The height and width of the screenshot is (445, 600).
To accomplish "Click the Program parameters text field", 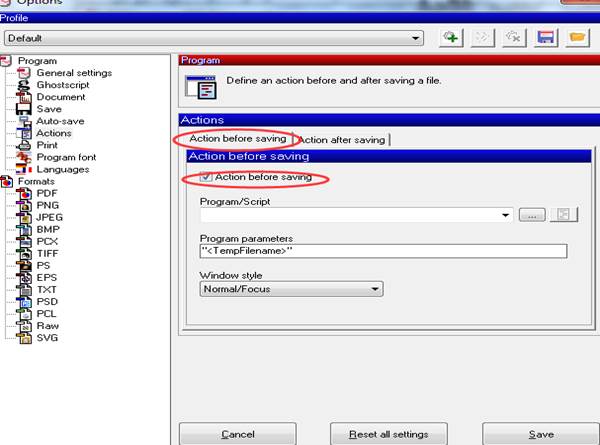I will pyautogui.click(x=382, y=252).
